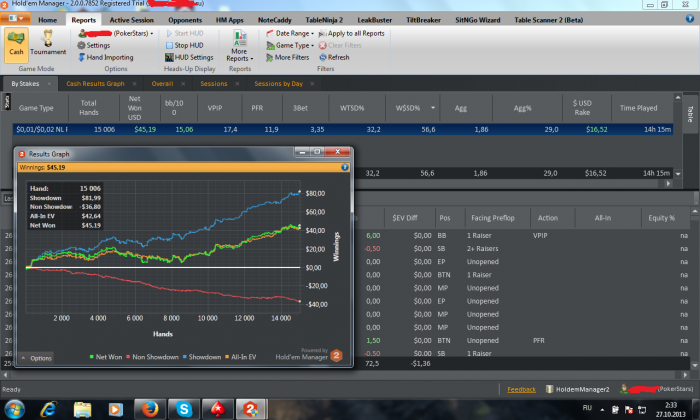Screen dimensions: 700x420
Task: Toggle All-In EV legend entry
Action: coord(240,357)
